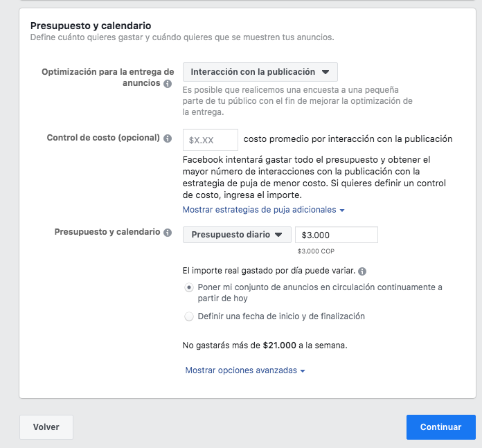
Task: Click the '$3.000 COP' caption under budget
Action: tap(316, 251)
